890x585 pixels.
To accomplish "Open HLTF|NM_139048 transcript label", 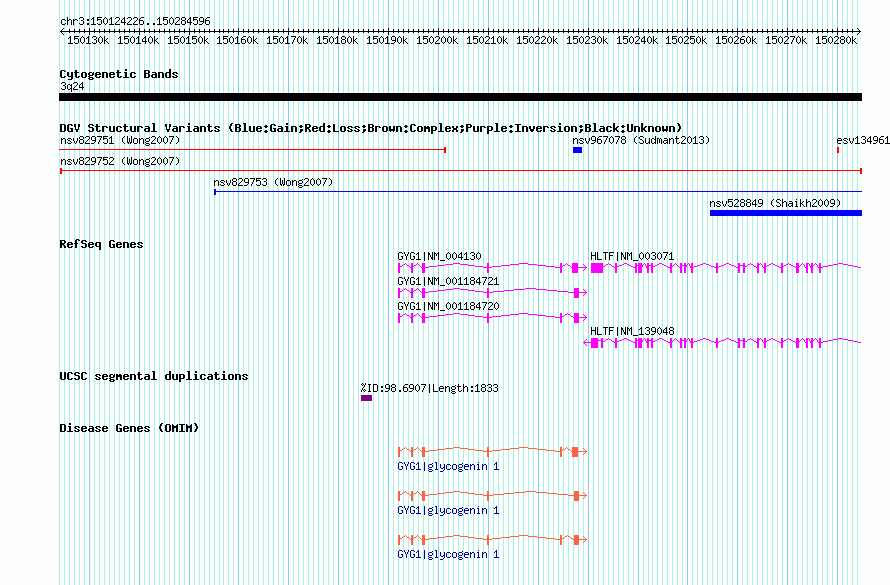I will click(x=632, y=331).
